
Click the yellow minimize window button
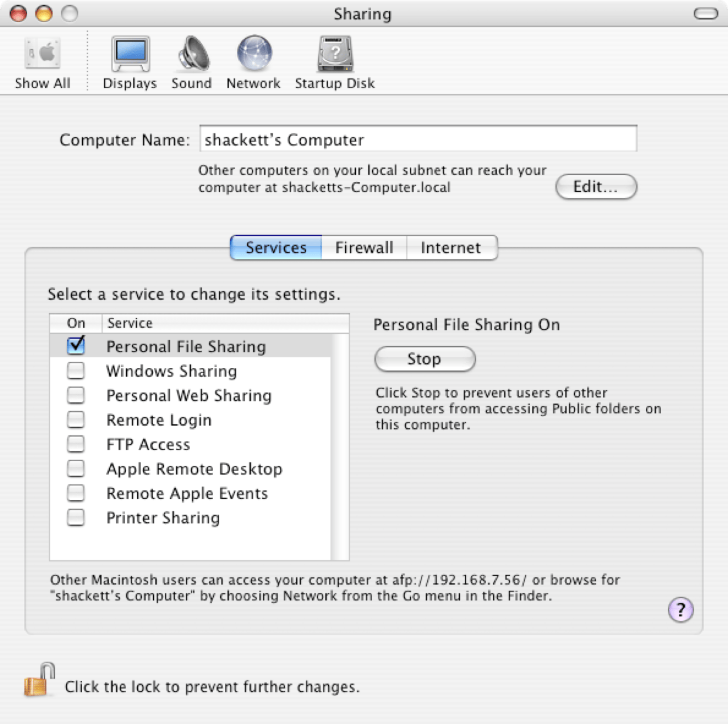pos(44,13)
